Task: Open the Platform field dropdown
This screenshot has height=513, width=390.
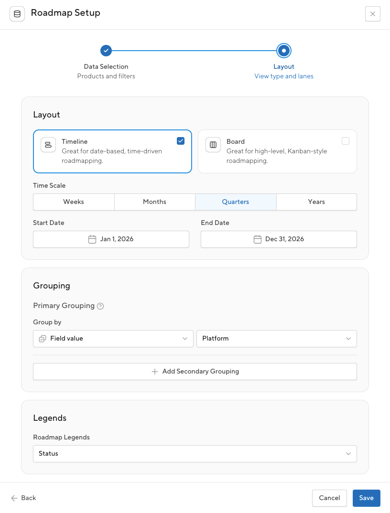Action: pyautogui.click(x=277, y=339)
